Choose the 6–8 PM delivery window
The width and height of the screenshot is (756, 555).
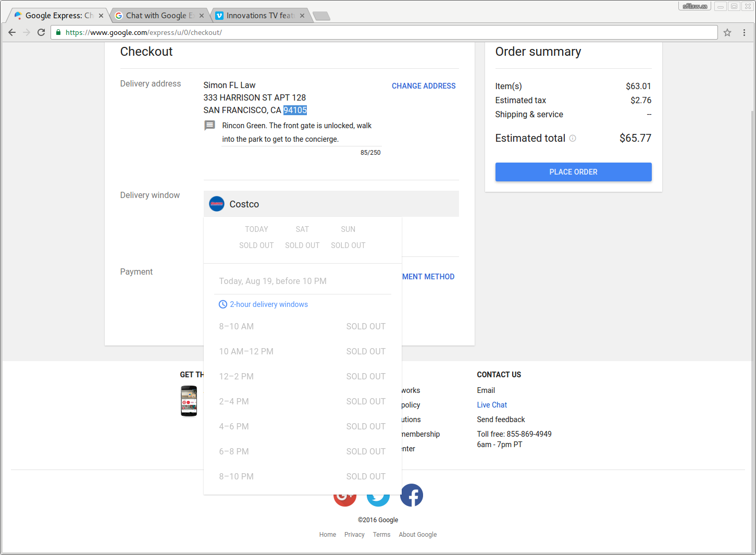pyautogui.click(x=302, y=451)
